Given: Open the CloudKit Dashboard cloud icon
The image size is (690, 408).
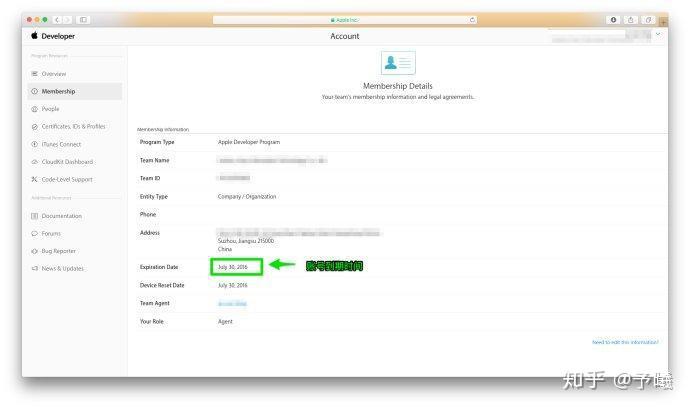Looking at the screenshot, I should (35, 162).
